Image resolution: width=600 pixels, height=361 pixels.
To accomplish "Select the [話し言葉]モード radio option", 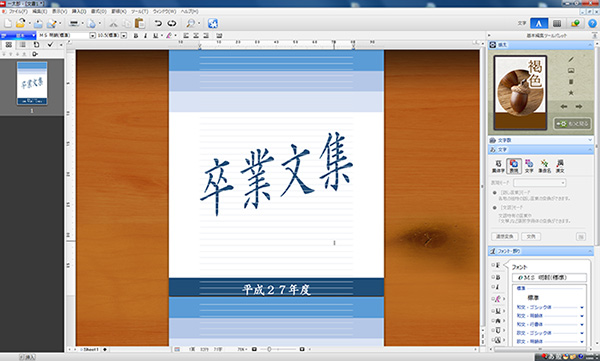I will [x=495, y=193].
